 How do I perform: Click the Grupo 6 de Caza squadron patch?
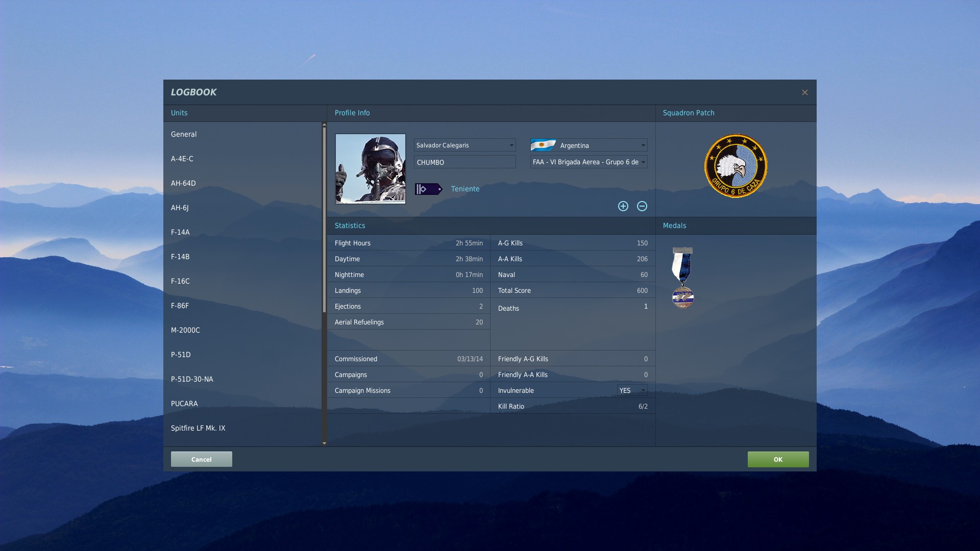(736, 166)
